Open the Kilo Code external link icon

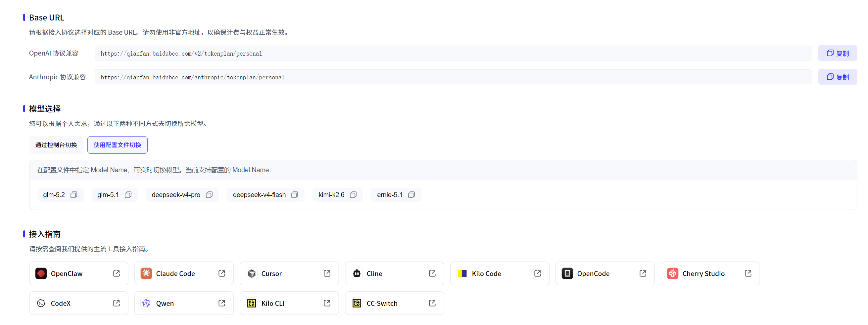pyautogui.click(x=538, y=273)
